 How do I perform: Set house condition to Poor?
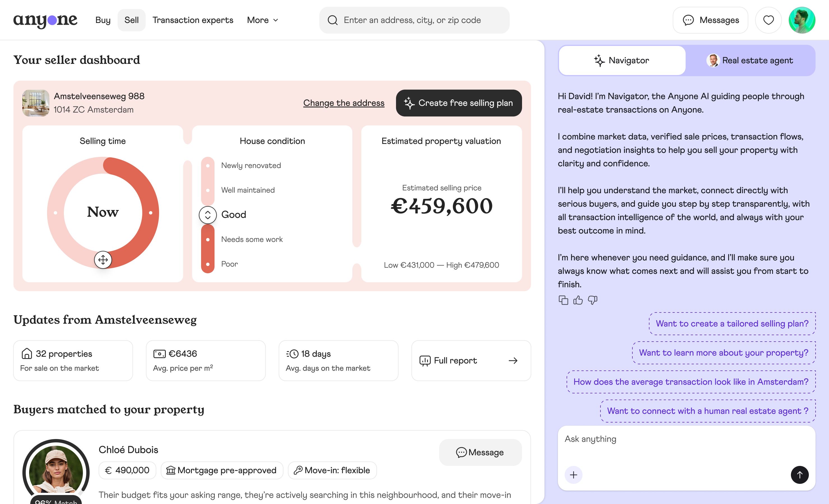(229, 264)
